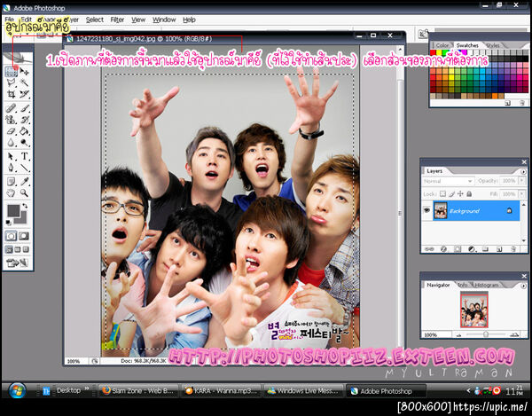Select the Crop tool

[12, 94]
